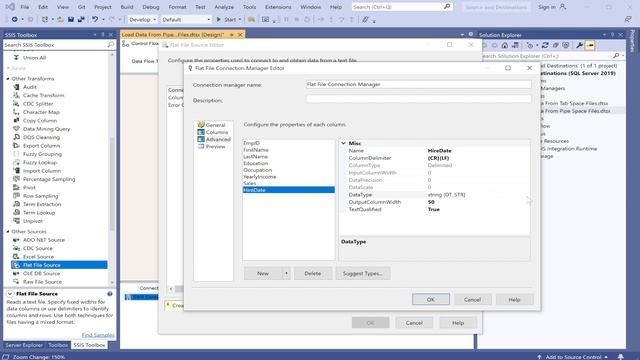Open the New button dropdown arrow
The image size is (640, 360).
[x=286, y=273]
